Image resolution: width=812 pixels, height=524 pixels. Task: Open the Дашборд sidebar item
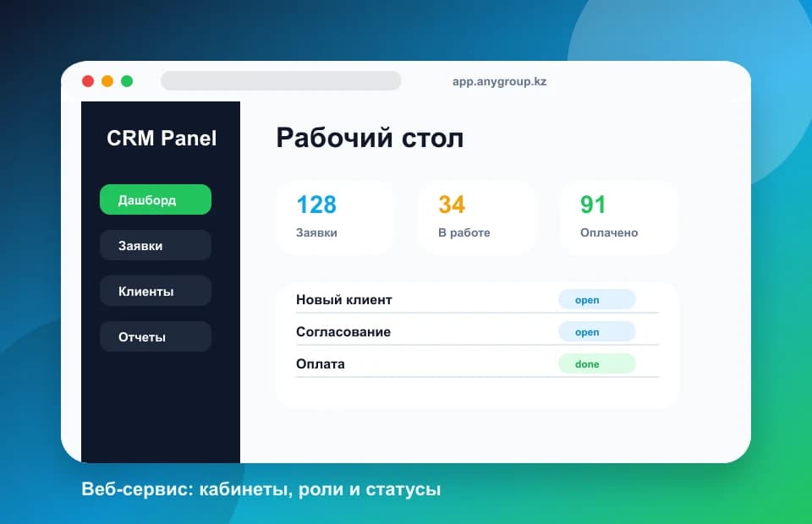click(x=156, y=199)
